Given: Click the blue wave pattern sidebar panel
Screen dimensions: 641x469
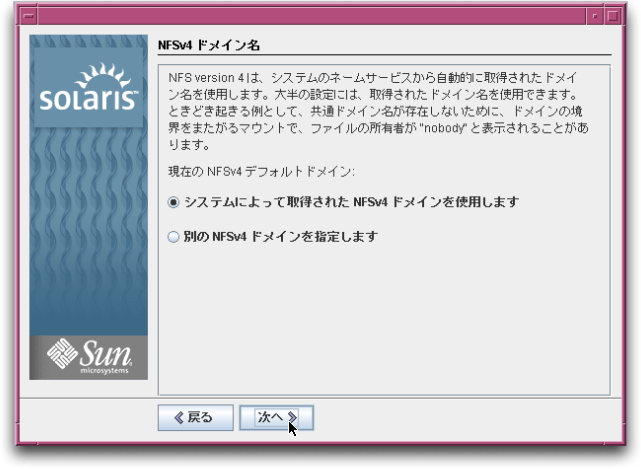Looking at the screenshot, I should tap(89, 231).
